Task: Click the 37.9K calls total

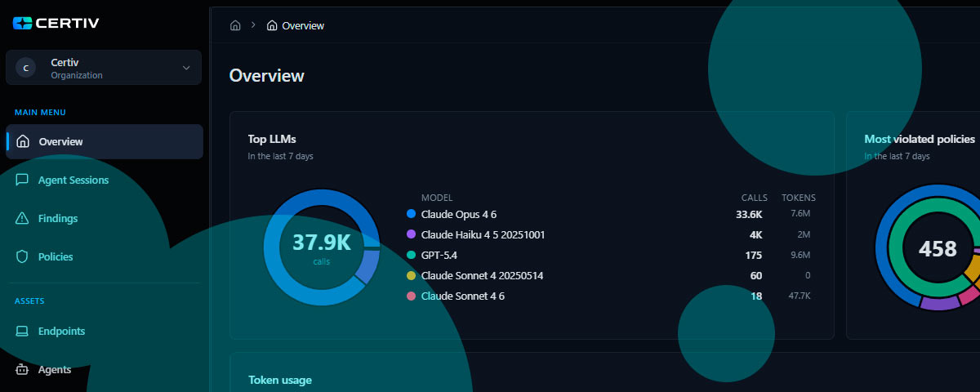Action: pos(322,243)
